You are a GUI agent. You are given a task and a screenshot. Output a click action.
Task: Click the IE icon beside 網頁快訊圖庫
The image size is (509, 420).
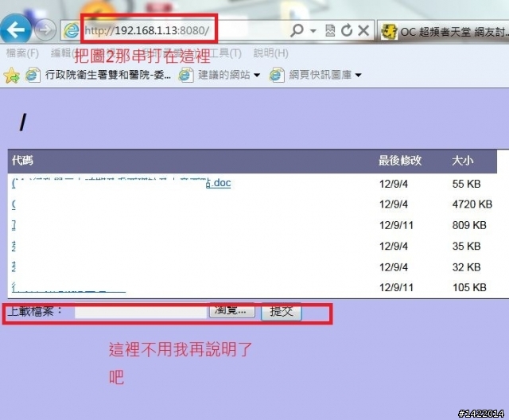[277, 75]
